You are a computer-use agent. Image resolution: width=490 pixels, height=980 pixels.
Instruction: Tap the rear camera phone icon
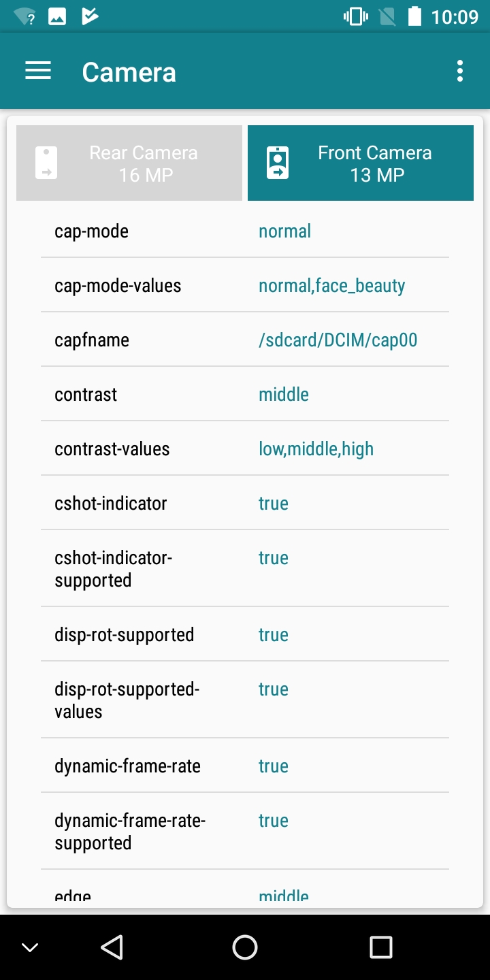coord(46,163)
